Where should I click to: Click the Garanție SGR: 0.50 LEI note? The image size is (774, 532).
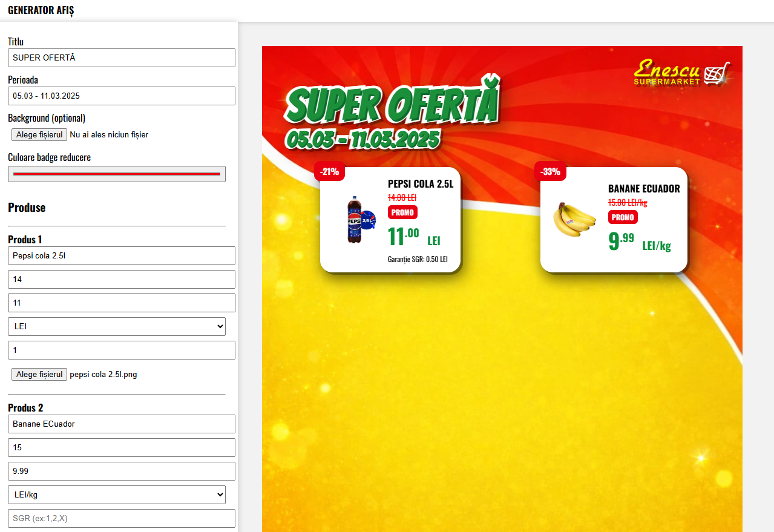[418, 259]
